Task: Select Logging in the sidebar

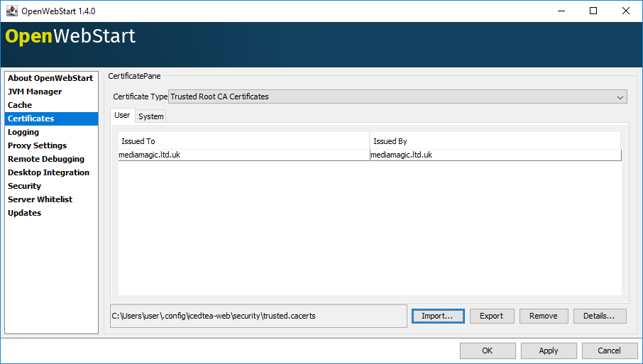Action: (x=23, y=132)
